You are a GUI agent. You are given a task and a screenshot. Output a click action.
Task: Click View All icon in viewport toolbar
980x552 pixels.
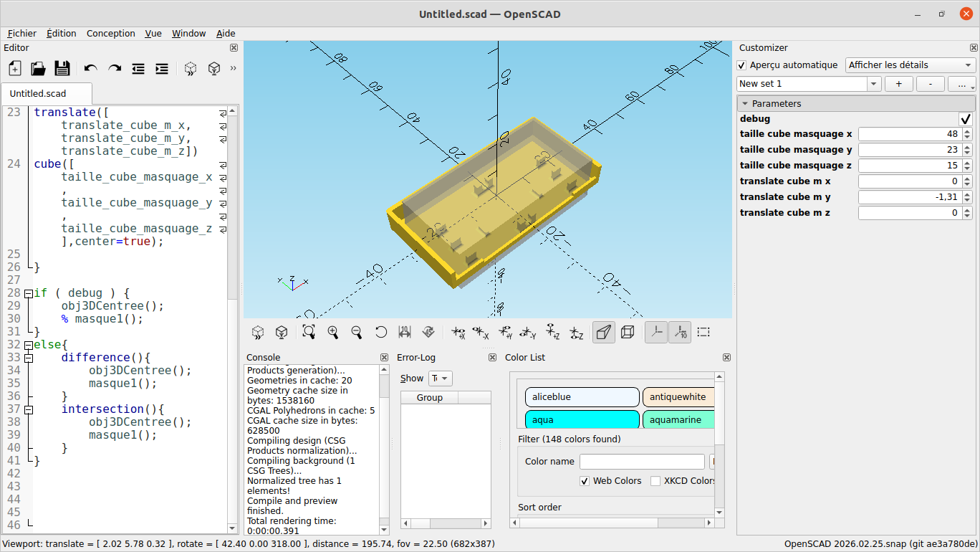click(x=309, y=332)
